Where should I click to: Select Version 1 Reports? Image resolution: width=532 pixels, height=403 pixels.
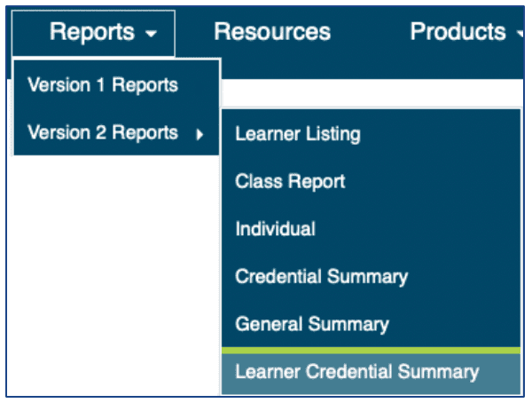(x=103, y=85)
